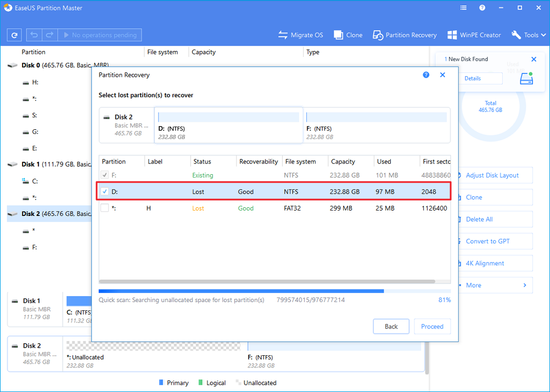Screen dimensions: 550x392
Task: Open help in Partition Recovery dialog
Action: (426, 75)
